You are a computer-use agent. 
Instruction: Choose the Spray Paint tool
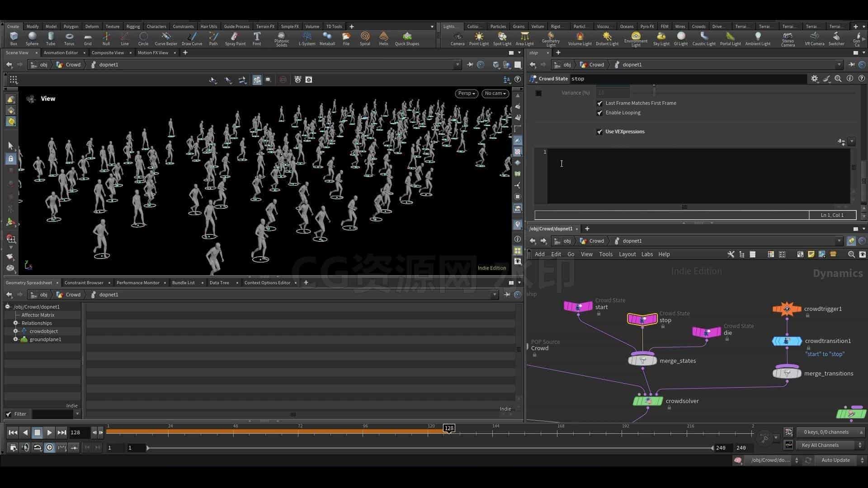point(235,38)
